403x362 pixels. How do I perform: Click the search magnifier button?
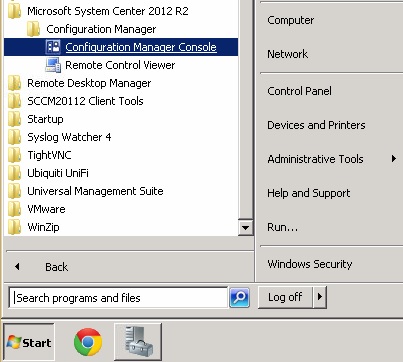click(x=239, y=297)
